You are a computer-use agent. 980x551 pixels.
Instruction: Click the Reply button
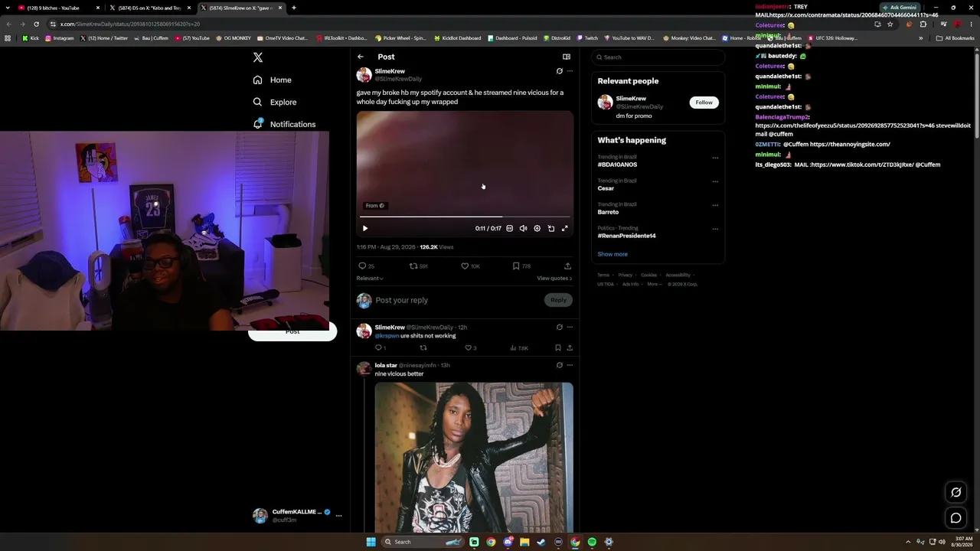pos(559,300)
